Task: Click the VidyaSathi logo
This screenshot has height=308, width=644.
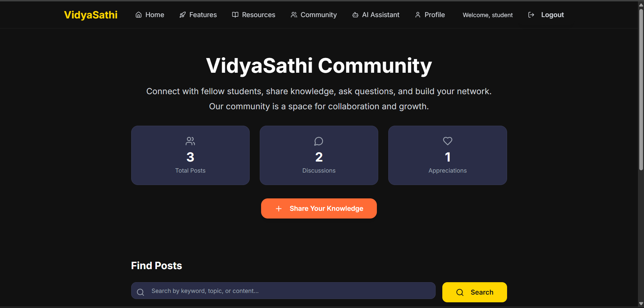Action: coord(91,15)
